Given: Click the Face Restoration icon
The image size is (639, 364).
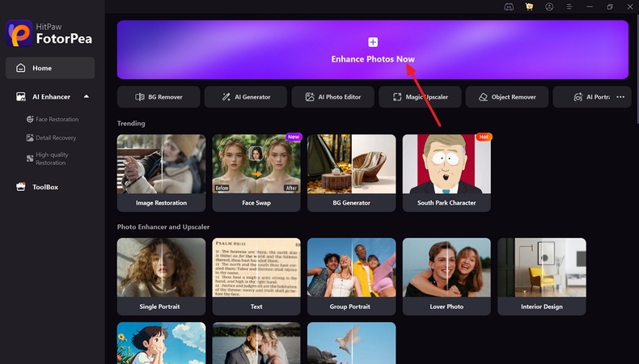Looking at the screenshot, I should click(30, 119).
